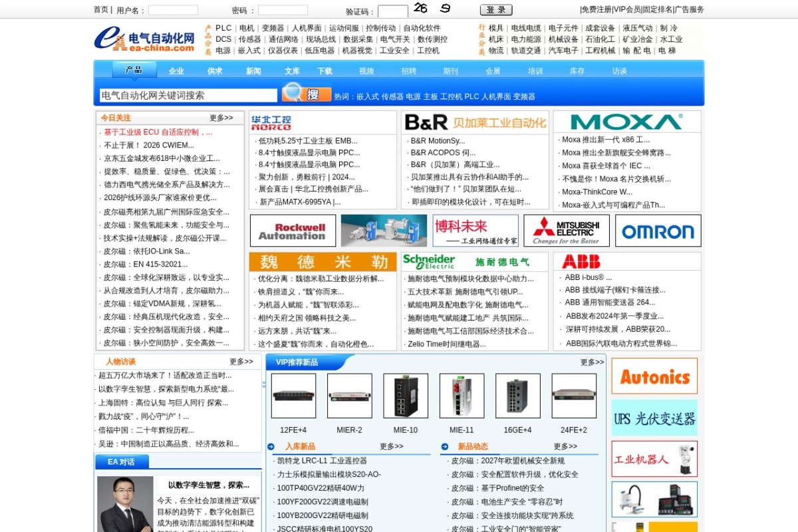Select the 产品 navigation tab

coord(134,70)
